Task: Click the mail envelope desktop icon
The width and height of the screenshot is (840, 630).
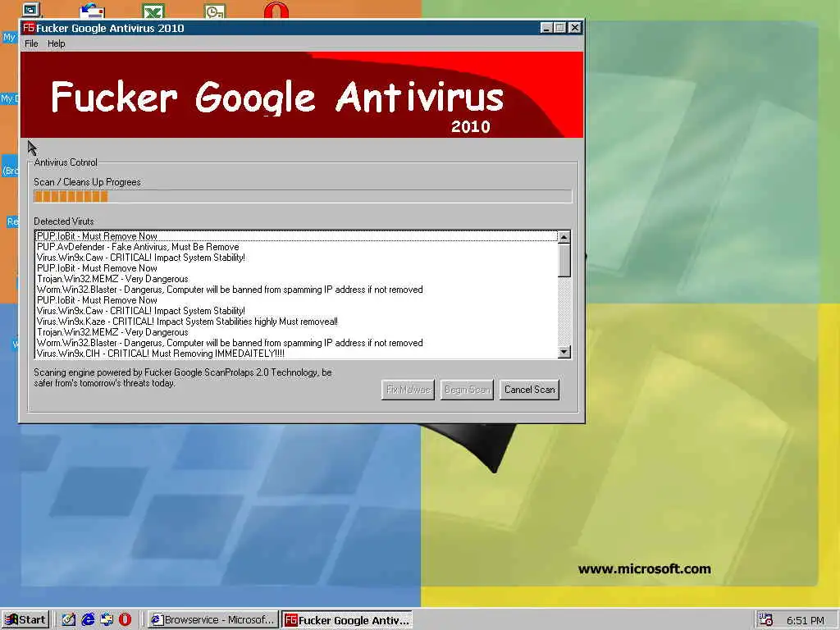Action: 92,11
